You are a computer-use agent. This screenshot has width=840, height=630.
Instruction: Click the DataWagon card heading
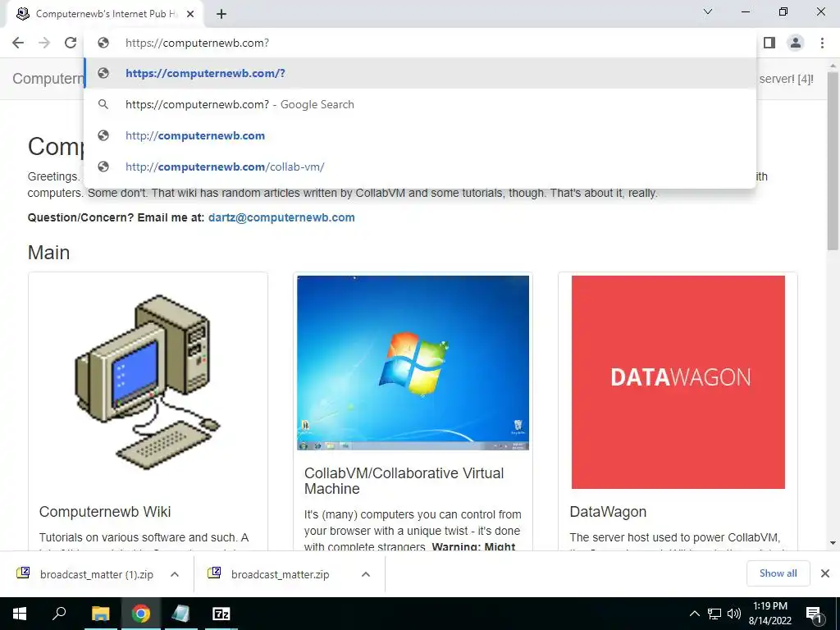coord(608,512)
